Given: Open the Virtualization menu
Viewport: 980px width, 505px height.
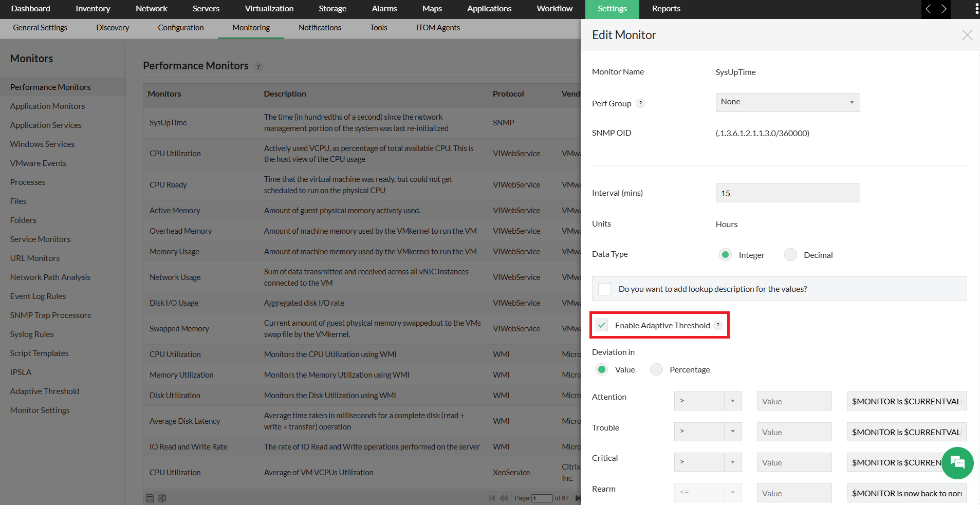Looking at the screenshot, I should [x=269, y=9].
